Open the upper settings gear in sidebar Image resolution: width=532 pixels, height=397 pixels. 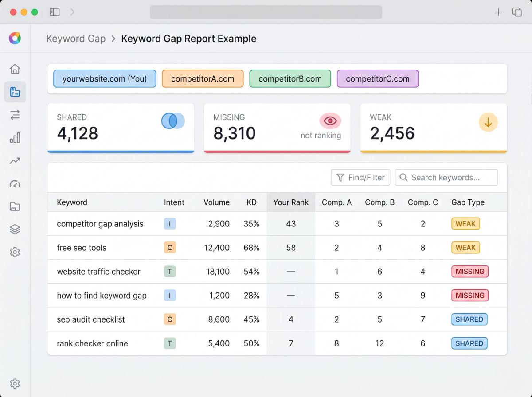coord(15,252)
